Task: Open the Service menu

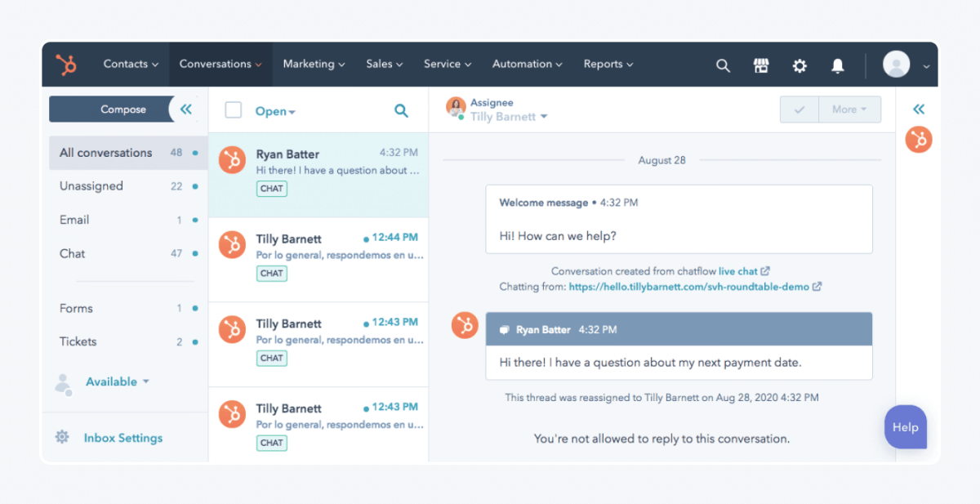Action: pyautogui.click(x=448, y=64)
